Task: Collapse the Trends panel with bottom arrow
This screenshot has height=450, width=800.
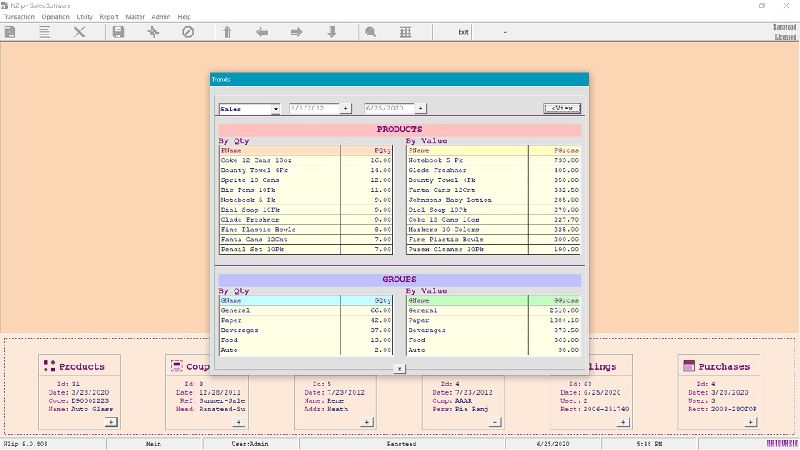Action: click(399, 369)
